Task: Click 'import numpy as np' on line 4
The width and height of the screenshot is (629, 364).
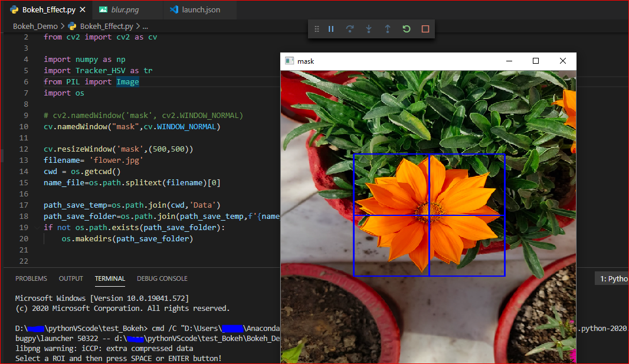Action: tap(84, 60)
